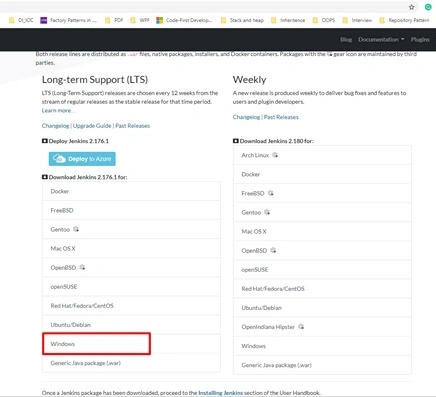Image resolution: width=436 pixels, height=397 pixels.
Task: Open the Weekly Past Releases link
Action: click(281, 117)
